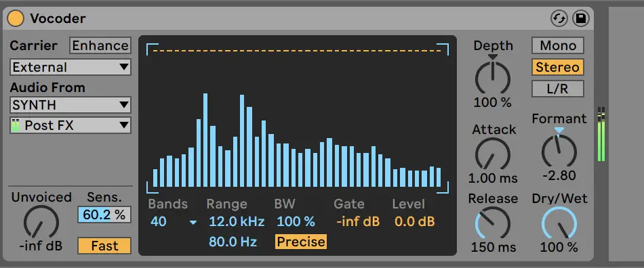Open the Audio From SYNTH dropdown

tap(71, 105)
